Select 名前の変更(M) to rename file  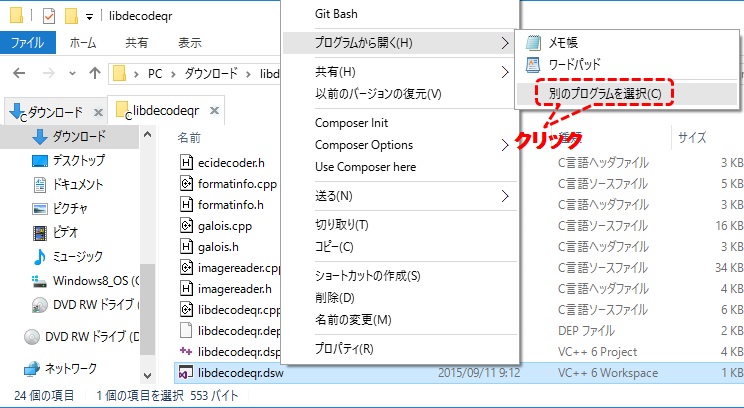pyautogui.click(x=352, y=319)
